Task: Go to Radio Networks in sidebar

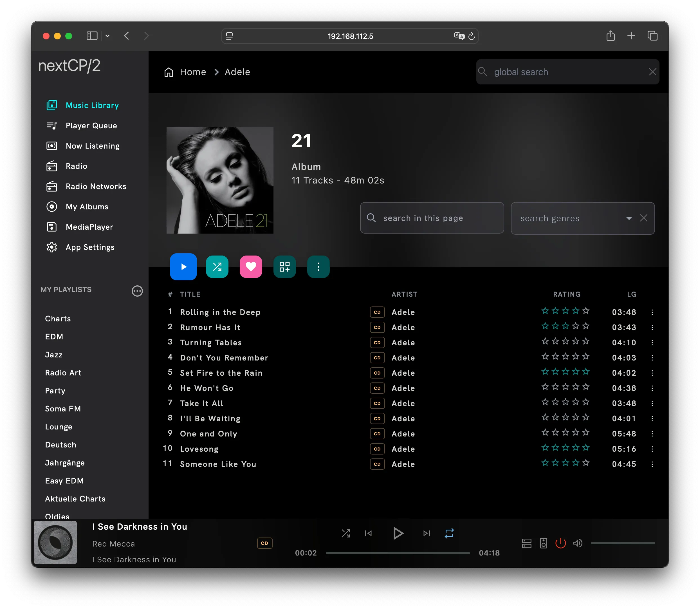Action: [96, 187]
